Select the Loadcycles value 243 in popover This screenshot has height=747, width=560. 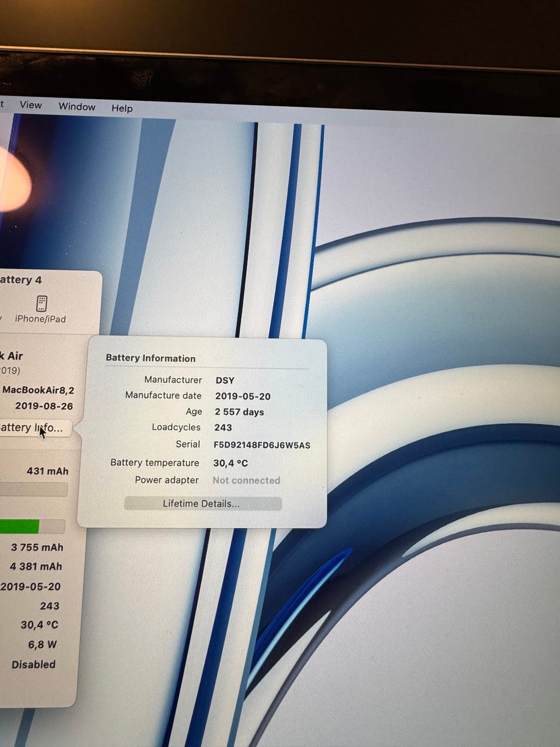(x=223, y=428)
